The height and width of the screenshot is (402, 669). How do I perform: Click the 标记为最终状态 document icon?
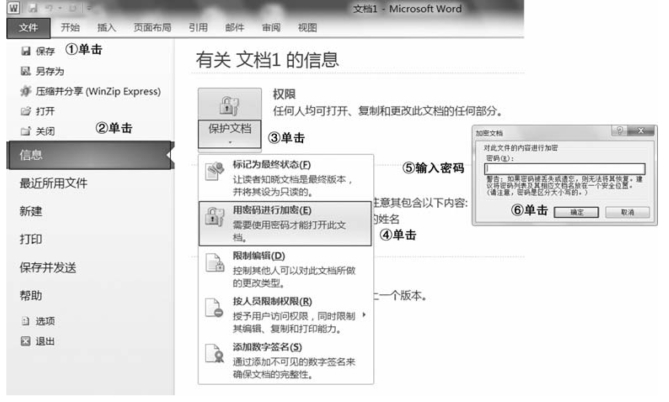tap(214, 171)
